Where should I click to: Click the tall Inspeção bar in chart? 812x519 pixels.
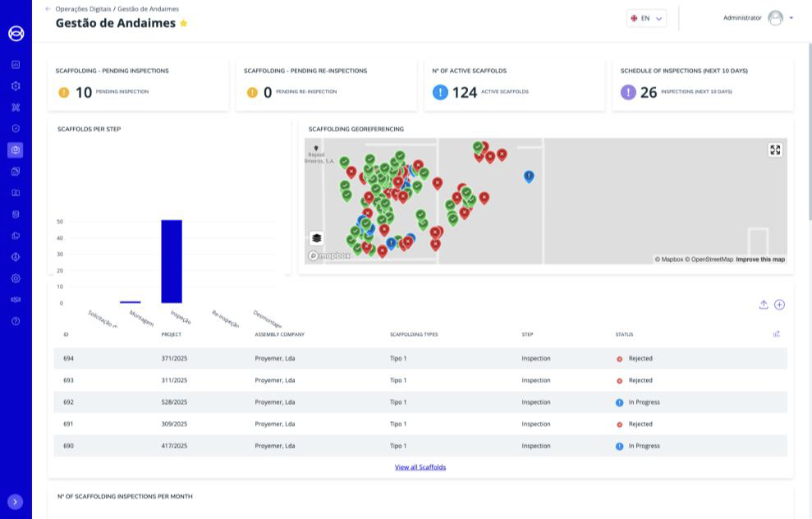tap(172, 261)
